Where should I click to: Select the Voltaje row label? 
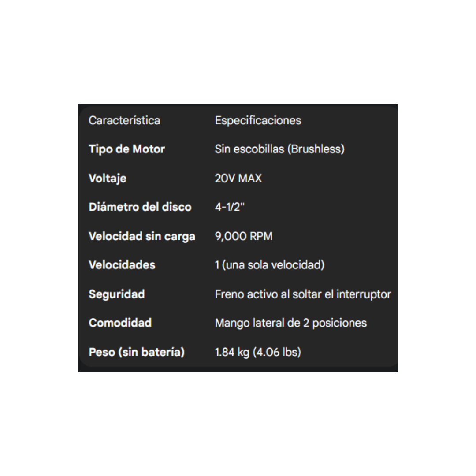[108, 178]
